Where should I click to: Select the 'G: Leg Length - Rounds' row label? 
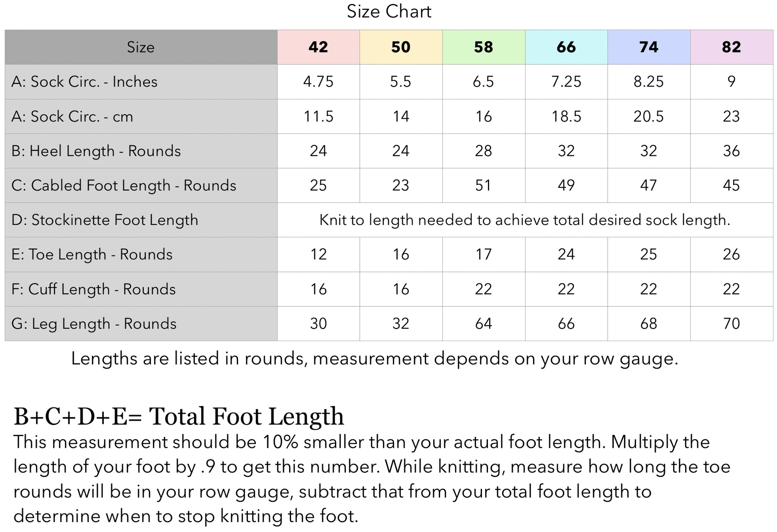(94, 324)
